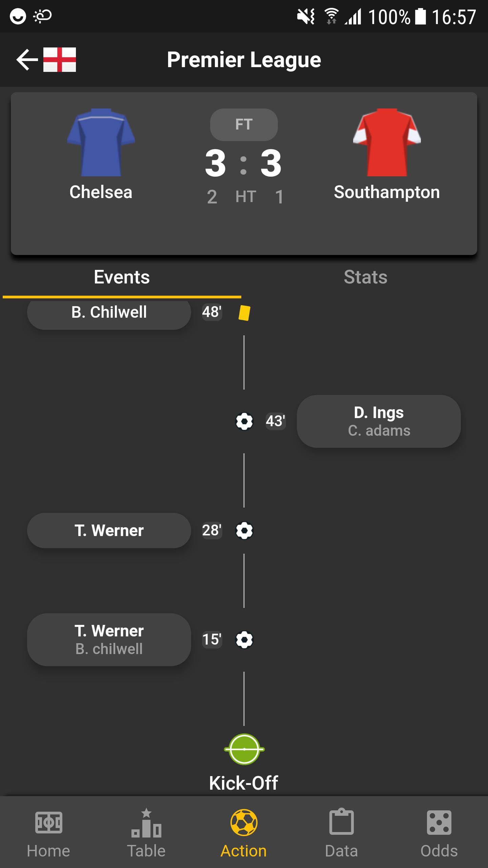Open the D. Ings goal event
The height and width of the screenshot is (868, 488).
click(x=379, y=421)
